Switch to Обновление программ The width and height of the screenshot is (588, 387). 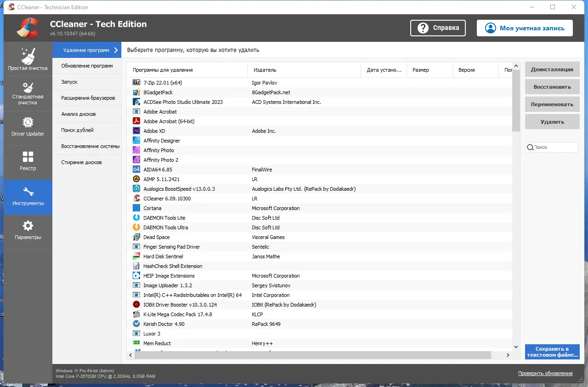click(x=87, y=66)
